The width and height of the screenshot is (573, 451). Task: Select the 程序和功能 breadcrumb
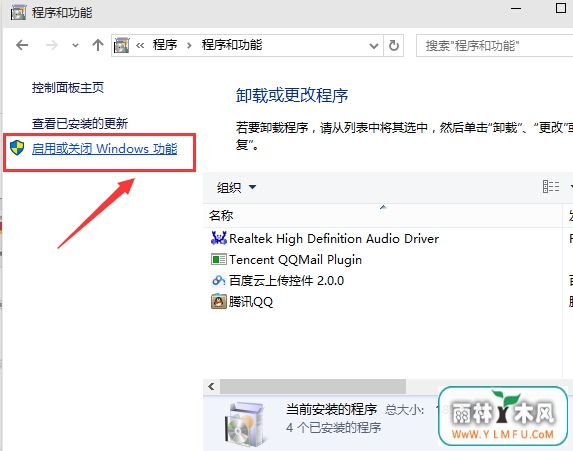point(232,45)
